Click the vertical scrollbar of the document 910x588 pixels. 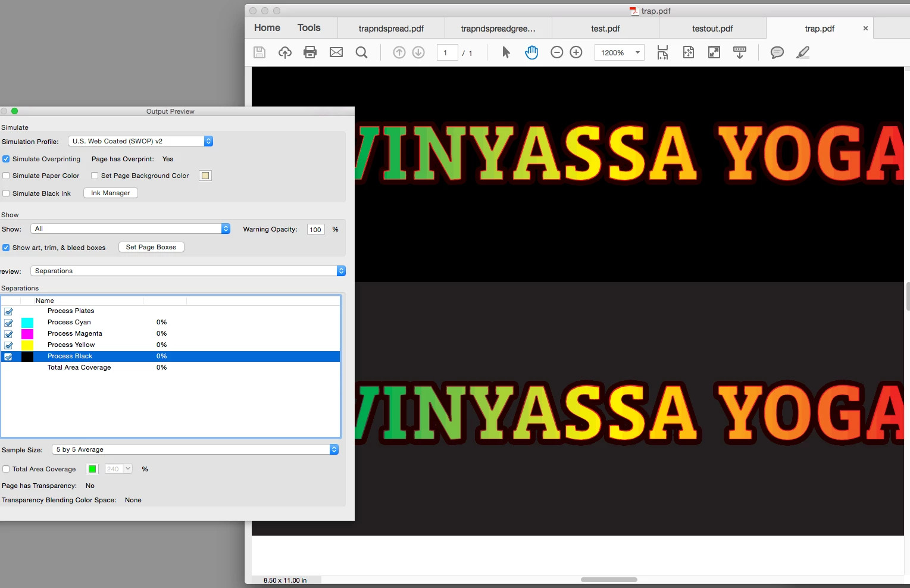pyautogui.click(x=907, y=296)
